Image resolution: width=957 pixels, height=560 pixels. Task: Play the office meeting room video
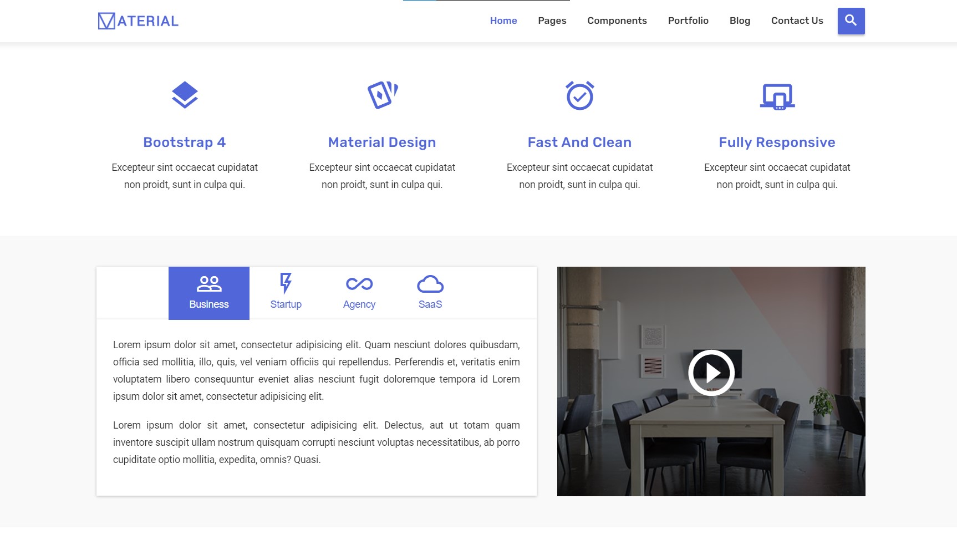(x=711, y=373)
